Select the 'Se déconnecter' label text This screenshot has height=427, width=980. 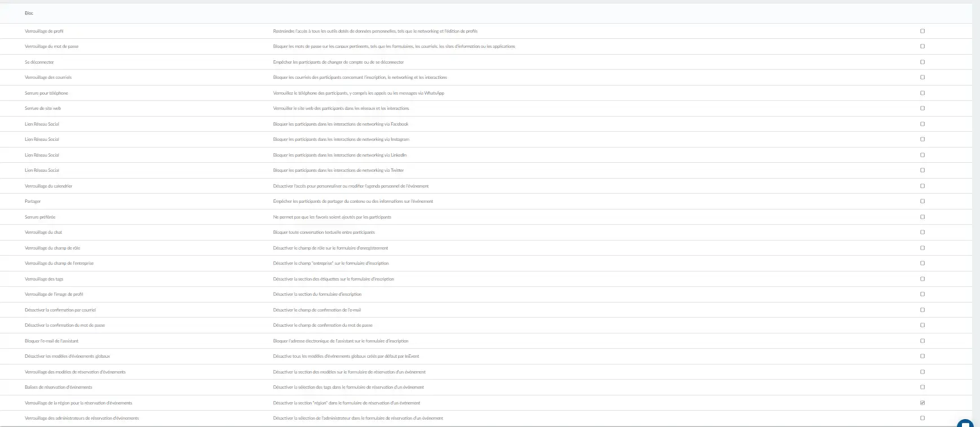39,62
